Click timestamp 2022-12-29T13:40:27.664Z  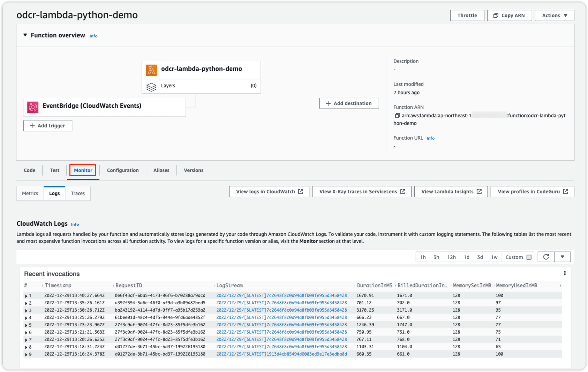tap(74, 295)
